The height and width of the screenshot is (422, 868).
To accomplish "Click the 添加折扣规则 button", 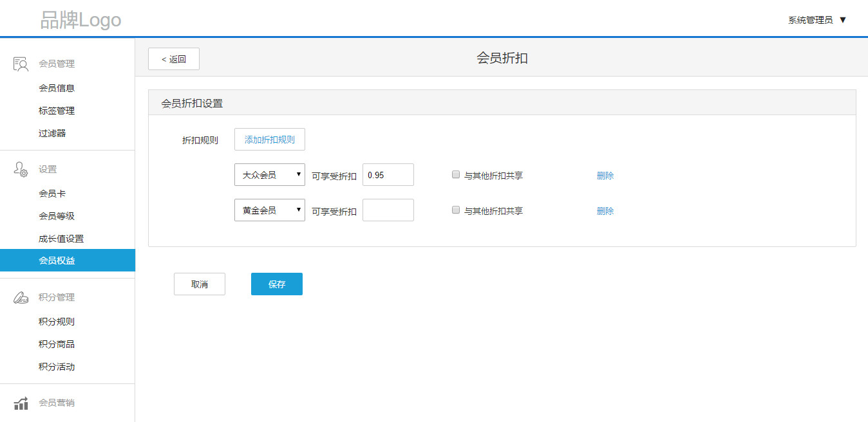I will point(269,139).
